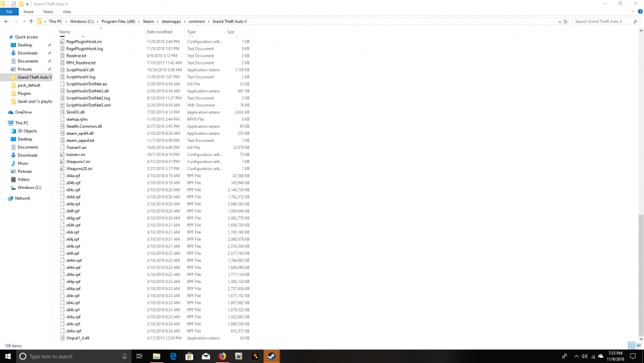Select the file named 'SlimDX.dll'
This screenshot has height=363, width=644.
tap(75, 112)
